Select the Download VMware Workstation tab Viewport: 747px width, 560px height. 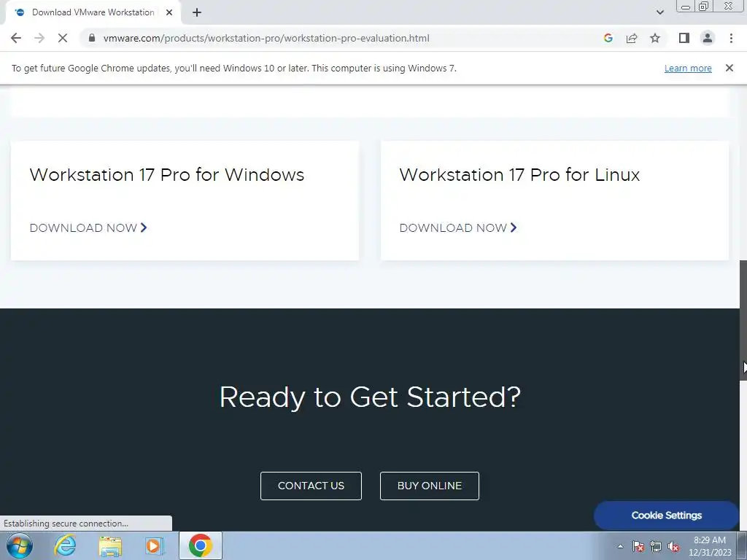click(x=93, y=12)
